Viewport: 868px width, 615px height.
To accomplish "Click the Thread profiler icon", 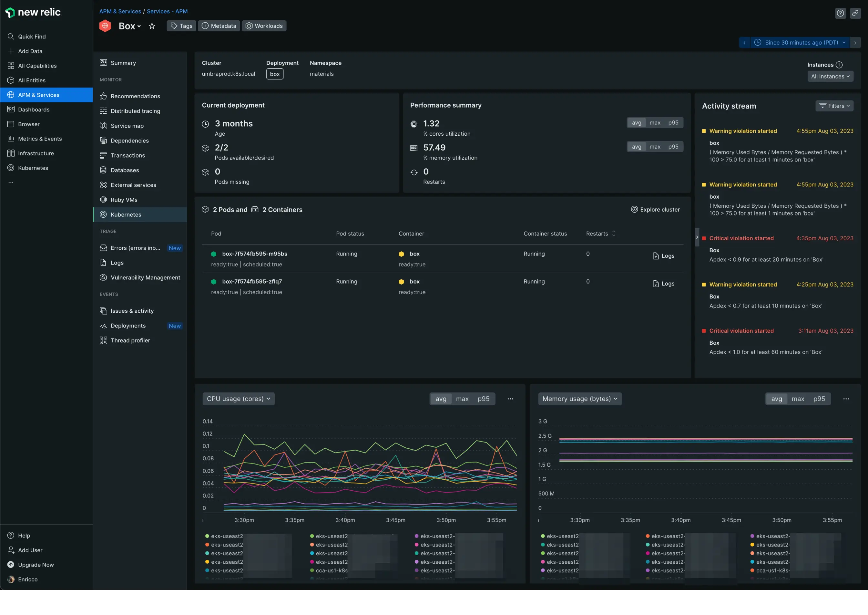I will pyautogui.click(x=103, y=340).
